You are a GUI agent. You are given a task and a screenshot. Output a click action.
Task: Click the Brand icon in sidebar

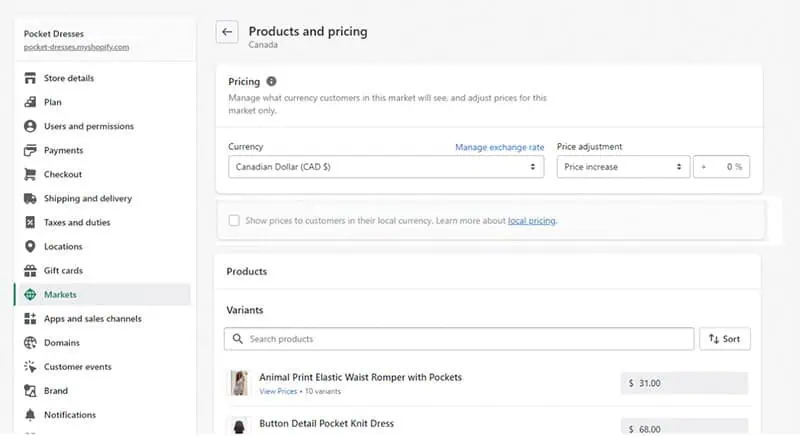pos(30,391)
